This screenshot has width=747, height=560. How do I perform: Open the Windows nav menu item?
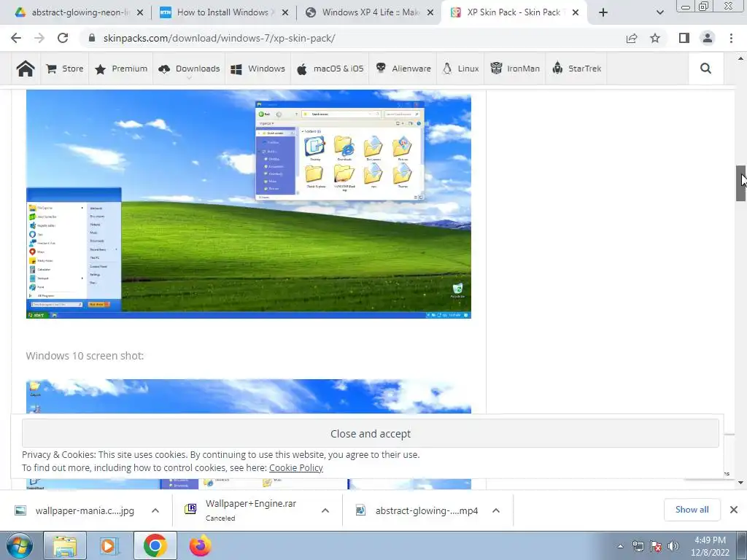(x=258, y=69)
